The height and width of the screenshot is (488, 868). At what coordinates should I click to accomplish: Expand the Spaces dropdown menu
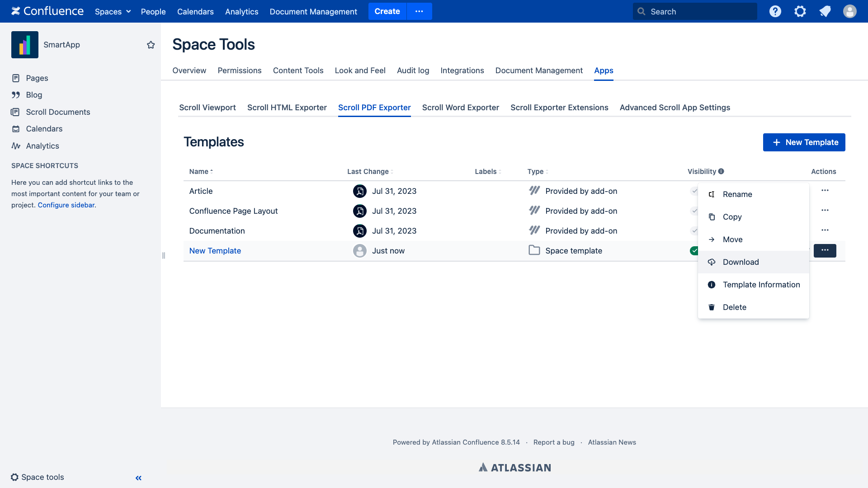tap(113, 11)
